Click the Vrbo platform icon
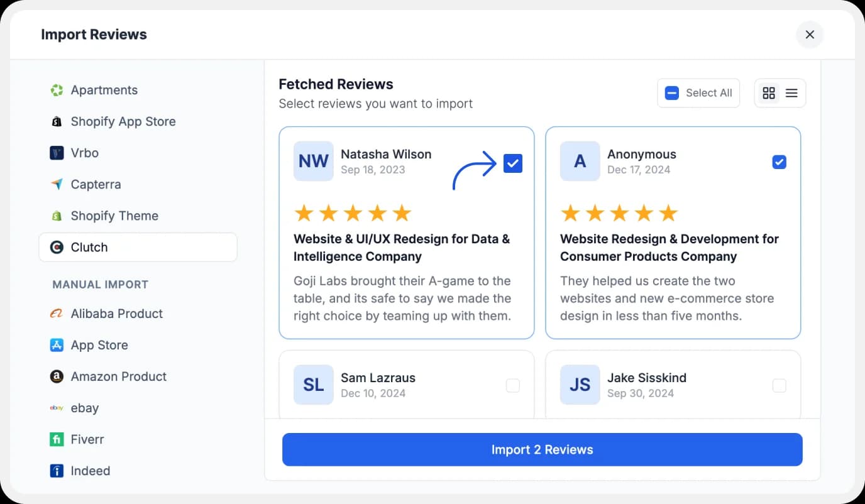The image size is (865, 504). click(57, 153)
